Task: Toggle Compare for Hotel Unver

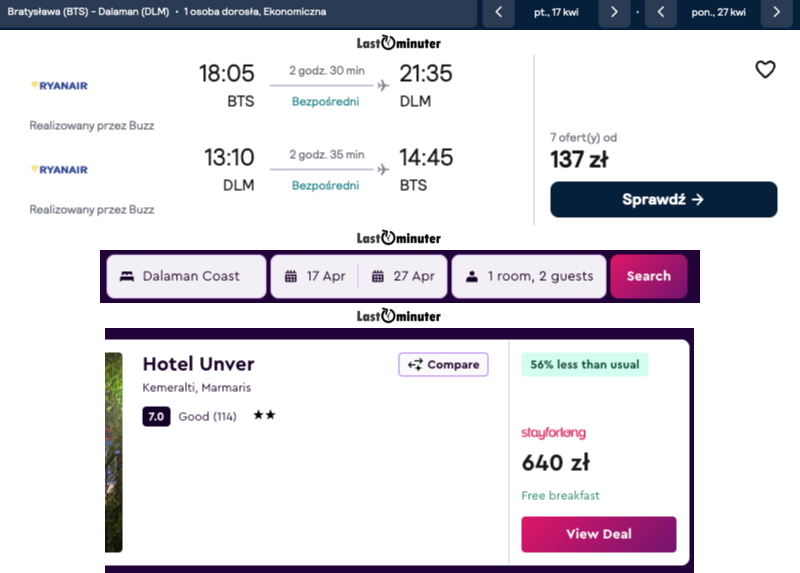Action: tap(444, 364)
